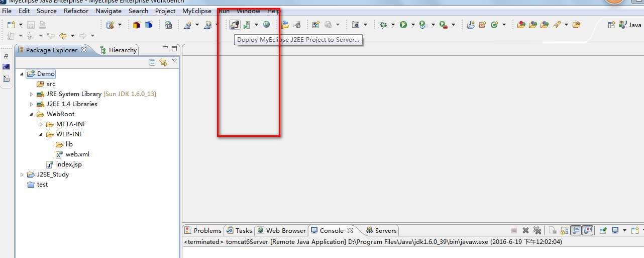Toggle Show Console on standard output change
644x258 pixels.
click(576, 230)
